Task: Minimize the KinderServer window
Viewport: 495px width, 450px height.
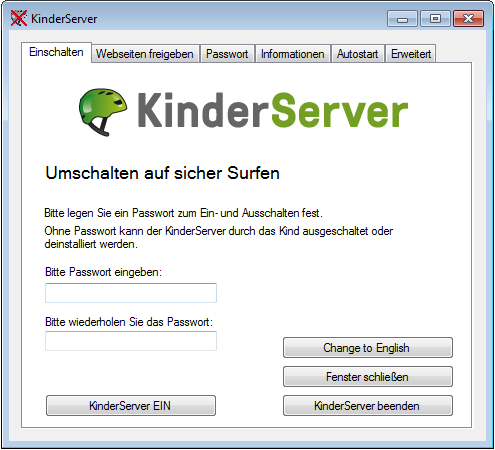Action: tap(402, 19)
